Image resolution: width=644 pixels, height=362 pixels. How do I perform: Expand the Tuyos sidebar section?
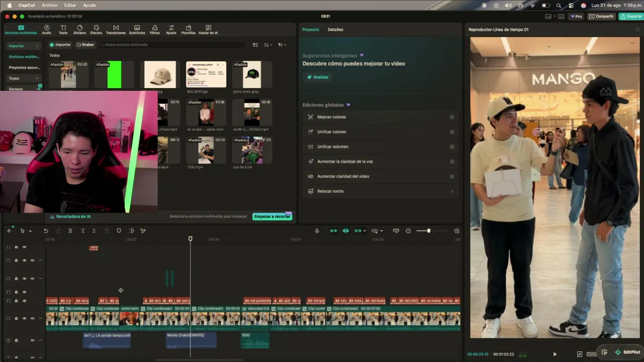click(x=37, y=78)
